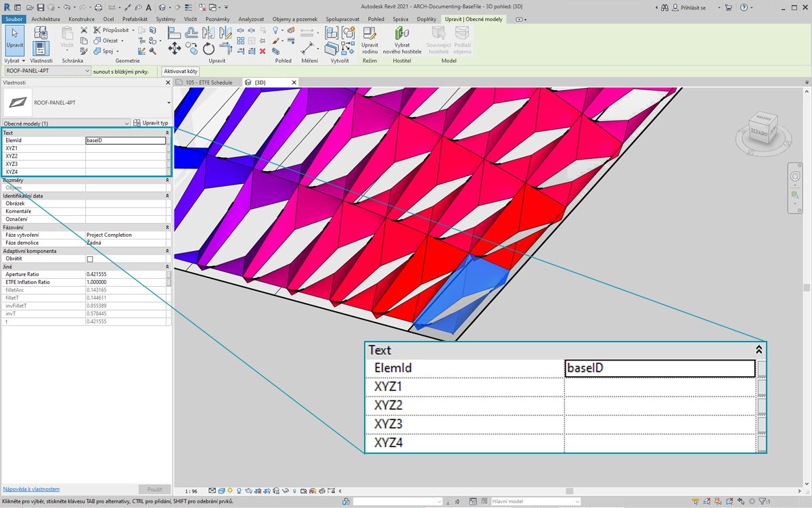812x508 pixels.
Task: Click the Použít apply button
Action: coord(154,489)
